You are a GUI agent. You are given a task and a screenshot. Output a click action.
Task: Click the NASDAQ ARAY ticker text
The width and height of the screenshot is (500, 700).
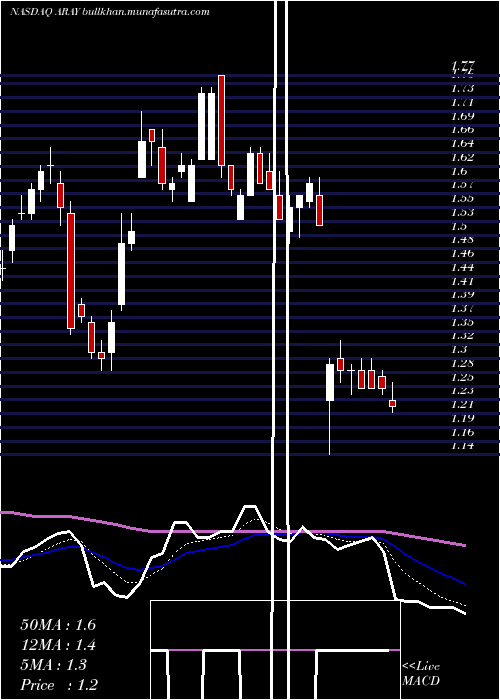coord(45,12)
